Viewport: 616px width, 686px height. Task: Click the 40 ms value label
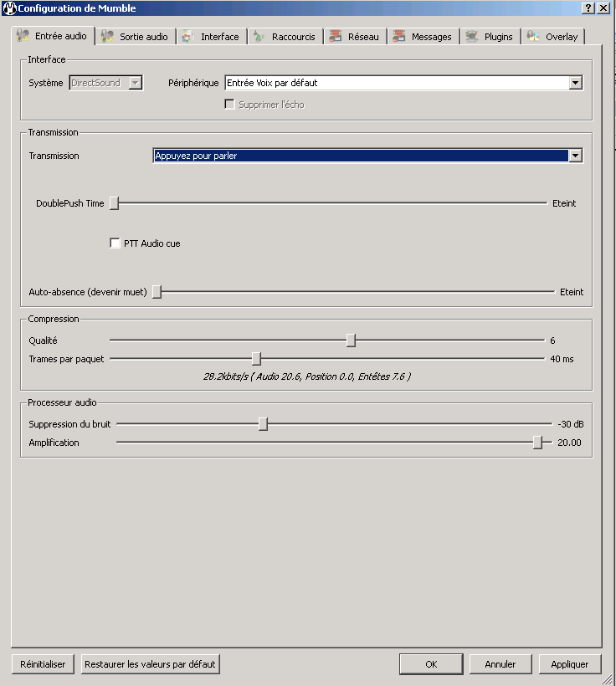click(562, 359)
